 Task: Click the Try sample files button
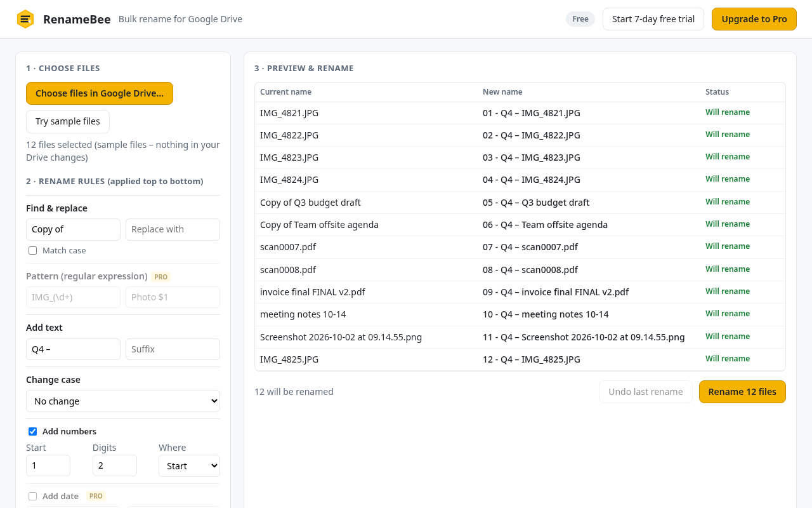pyautogui.click(x=68, y=121)
